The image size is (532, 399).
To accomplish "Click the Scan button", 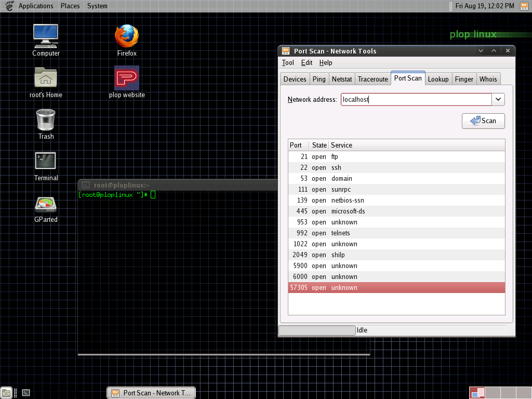I will click(483, 121).
